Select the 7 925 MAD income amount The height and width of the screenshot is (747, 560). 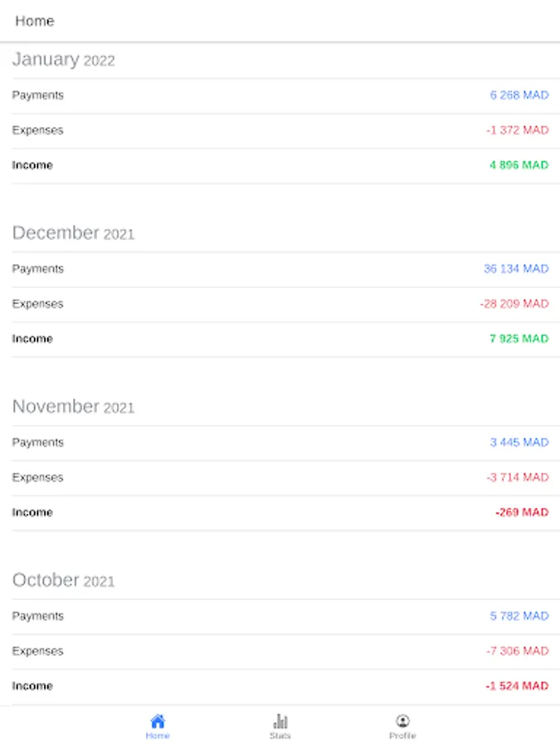[519, 339]
